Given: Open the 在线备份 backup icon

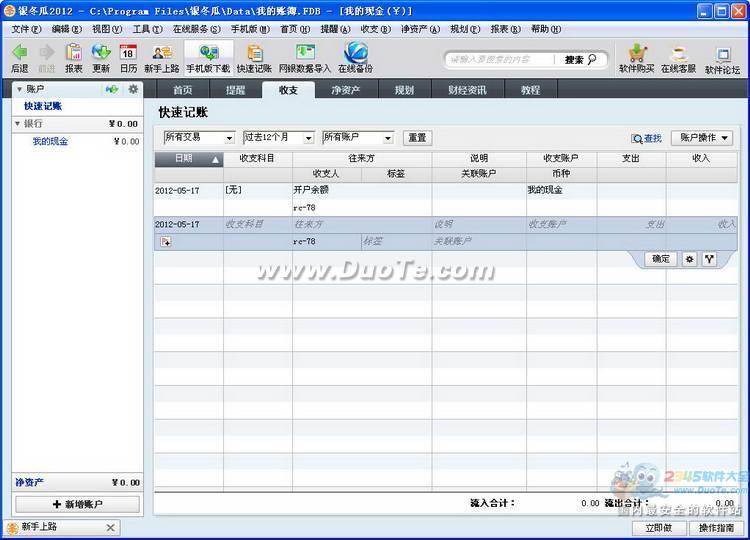Looking at the screenshot, I should click(x=355, y=57).
